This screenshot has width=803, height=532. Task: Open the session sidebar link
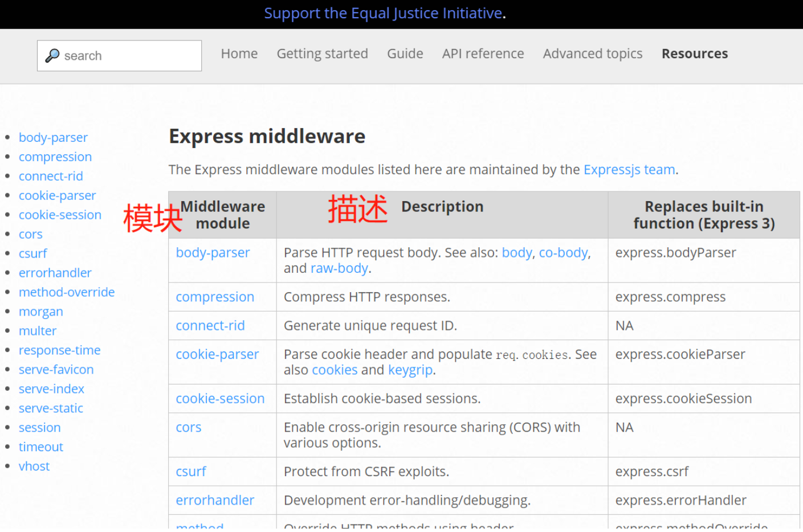39,427
